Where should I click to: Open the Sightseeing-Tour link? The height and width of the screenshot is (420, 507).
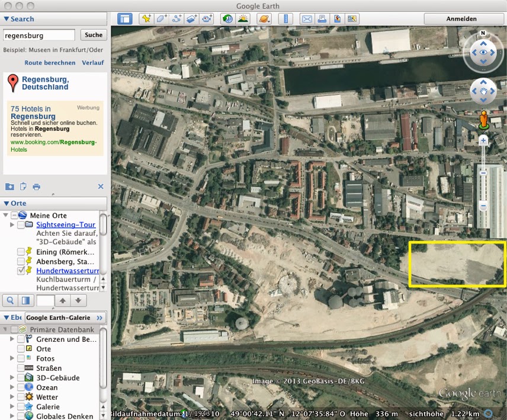[x=66, y=225]
